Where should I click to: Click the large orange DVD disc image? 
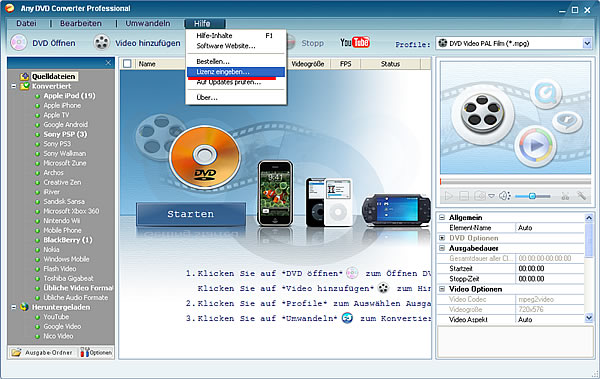(x=205, y=157)
